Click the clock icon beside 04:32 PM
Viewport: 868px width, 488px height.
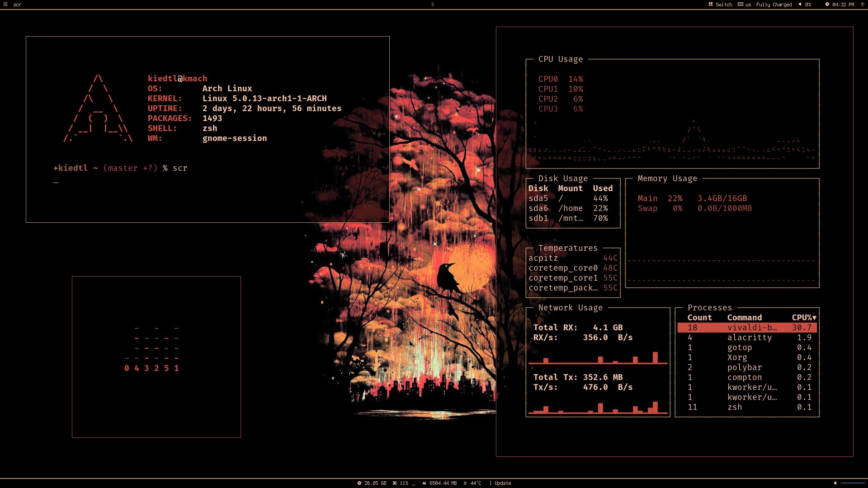tap(827, 5)
